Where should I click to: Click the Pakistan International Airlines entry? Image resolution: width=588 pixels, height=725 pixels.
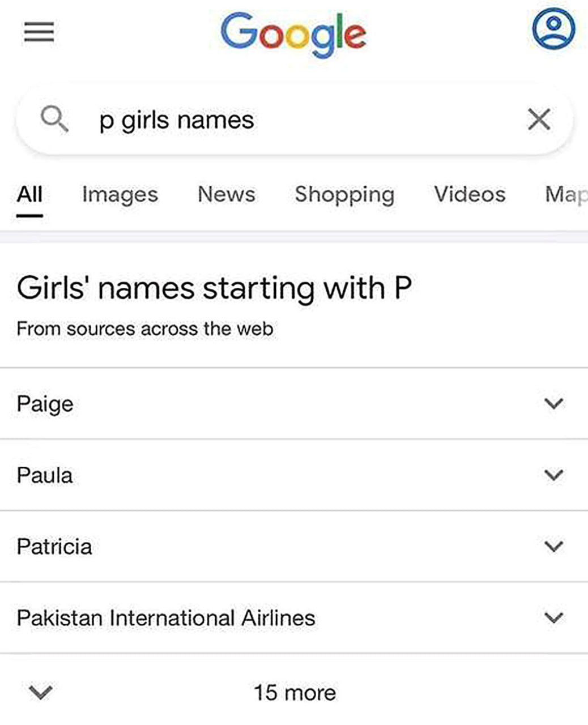pos(166,618)
